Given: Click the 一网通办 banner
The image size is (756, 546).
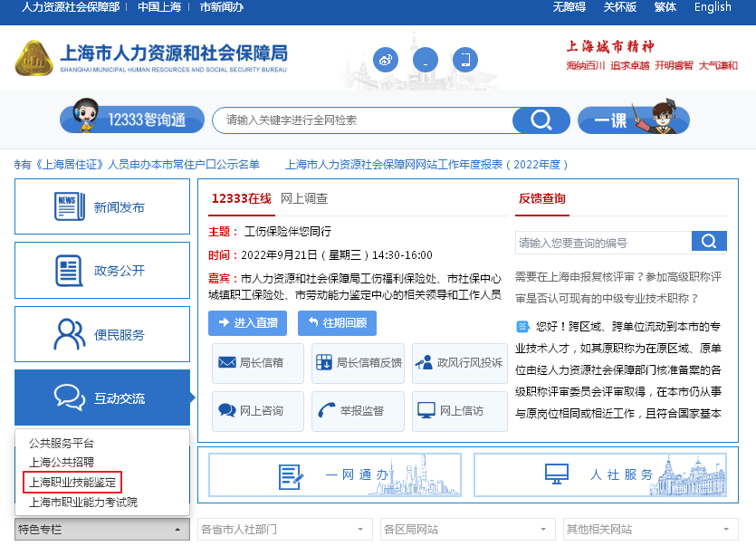Looking at the screenshot, I should [x=335, y=474].
